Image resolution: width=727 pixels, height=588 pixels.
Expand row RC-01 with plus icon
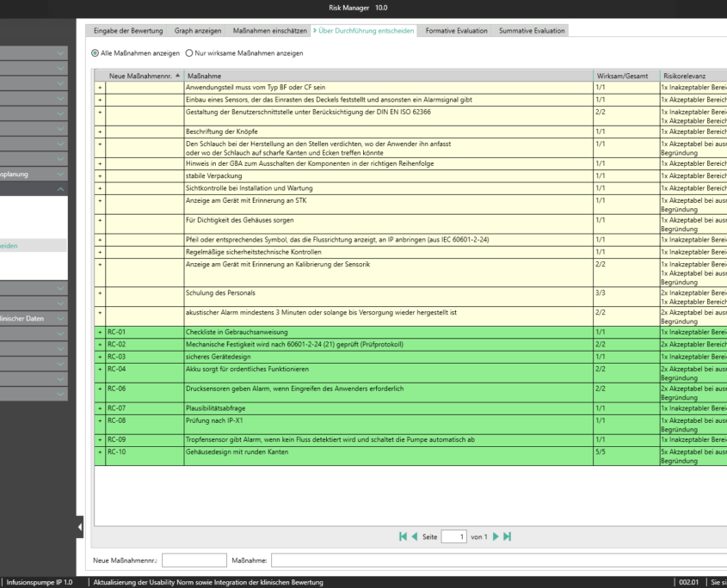tap(100, 332)
